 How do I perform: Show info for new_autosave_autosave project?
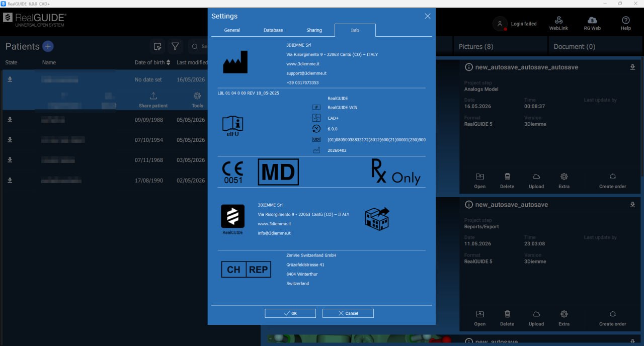(x=468, y=205)
